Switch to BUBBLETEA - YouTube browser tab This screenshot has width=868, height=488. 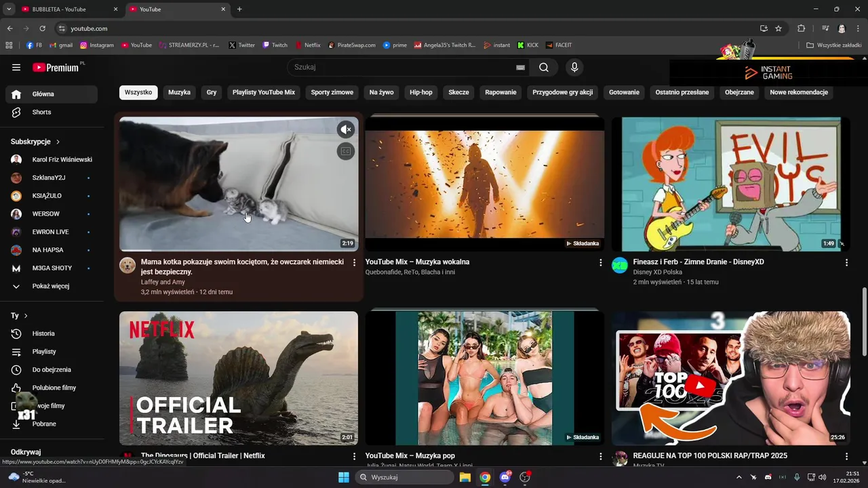click(x=68, y=9)
